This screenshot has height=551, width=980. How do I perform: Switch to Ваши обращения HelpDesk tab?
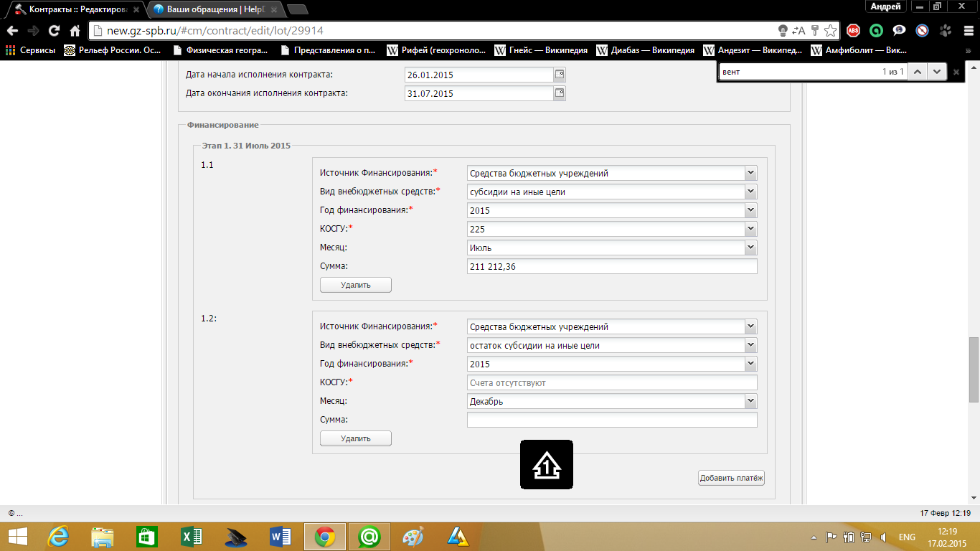(x=215, y=9)
